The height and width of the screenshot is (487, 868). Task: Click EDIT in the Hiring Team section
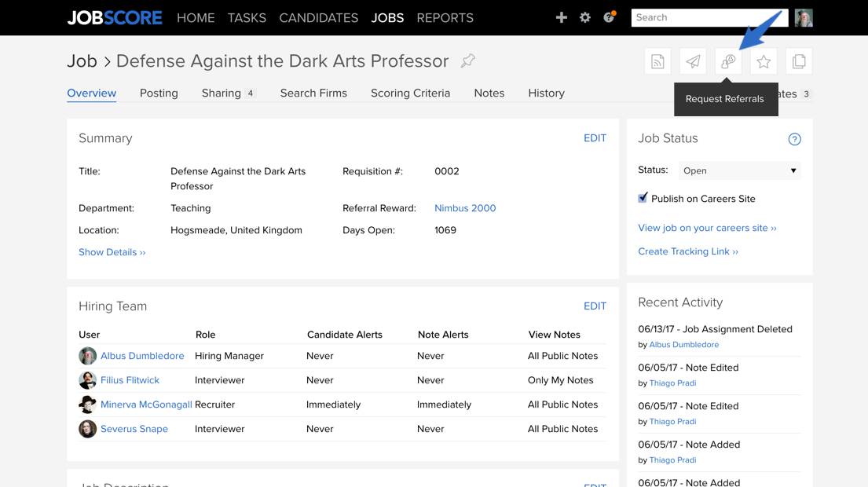click(x=595, y=306)
